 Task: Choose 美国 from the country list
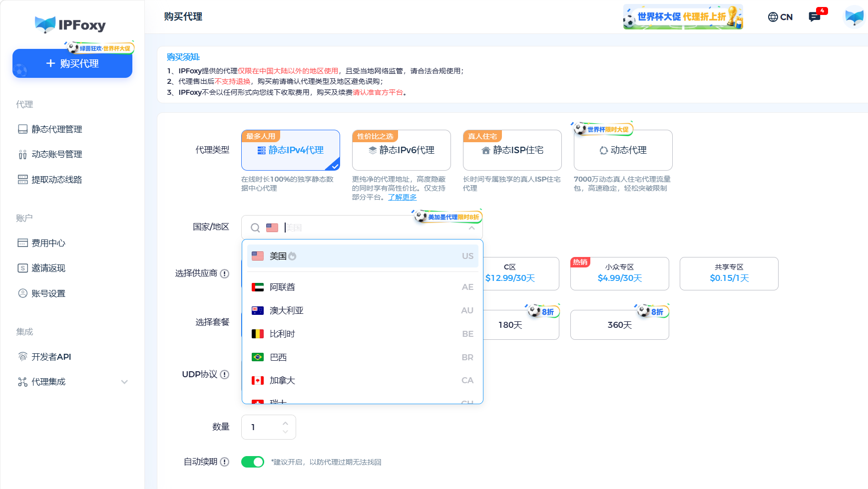click(363, 256)
